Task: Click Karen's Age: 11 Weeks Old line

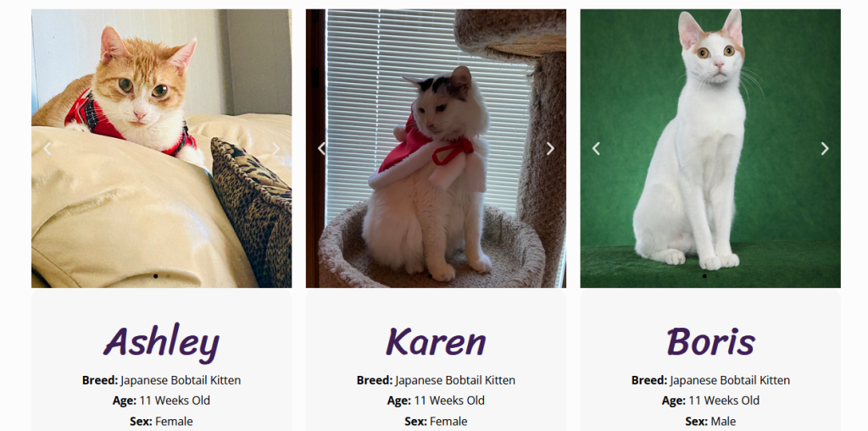Action: tap(437, 401)
